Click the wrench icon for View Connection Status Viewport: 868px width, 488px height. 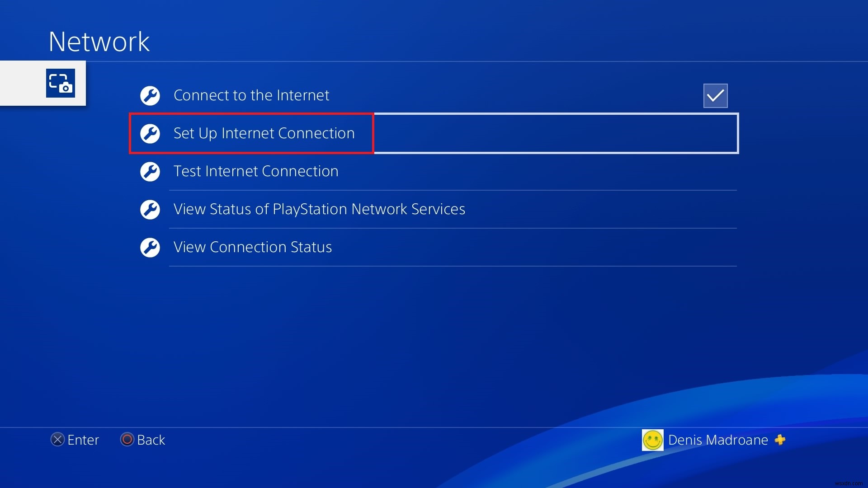point(150,247)
